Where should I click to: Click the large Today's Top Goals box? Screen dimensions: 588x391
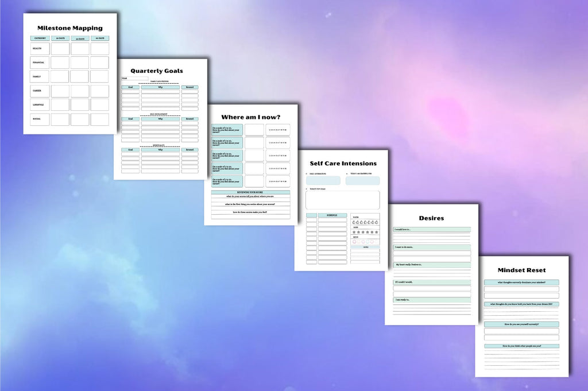(x=342, y=200)
